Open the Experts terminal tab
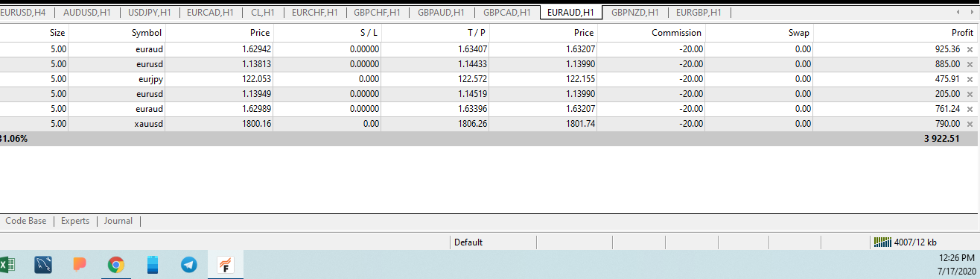 click(x=75, y=221)
